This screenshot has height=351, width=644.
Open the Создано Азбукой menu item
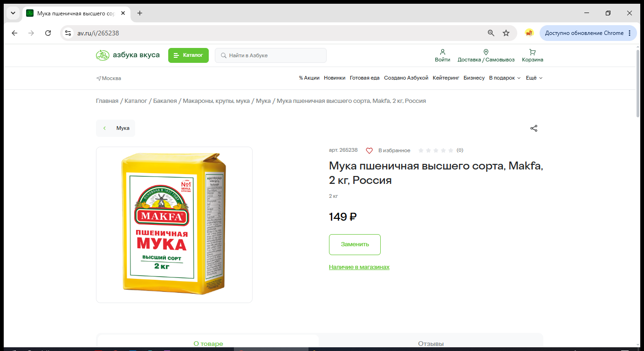(x=406, y=78)
